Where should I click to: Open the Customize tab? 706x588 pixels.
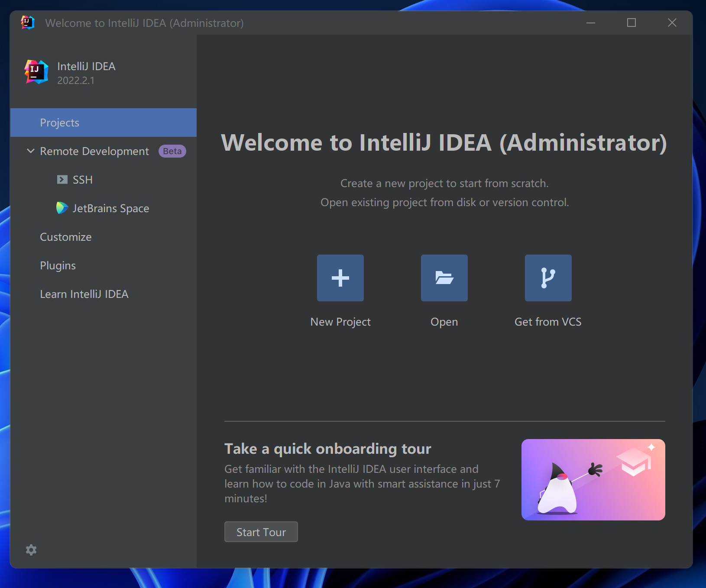pyautogui.click(x=104, y=237)
